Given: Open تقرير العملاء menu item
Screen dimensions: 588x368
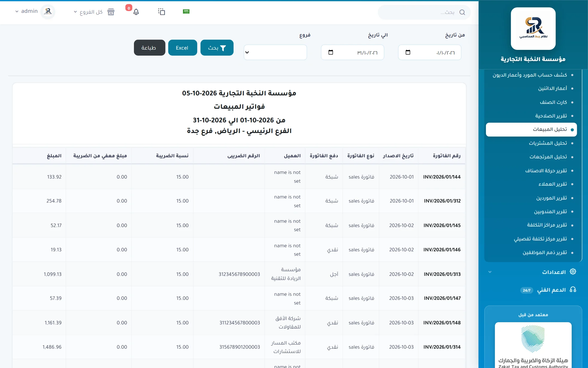Looking at the screenshot, I should click(x=553, y=184).
